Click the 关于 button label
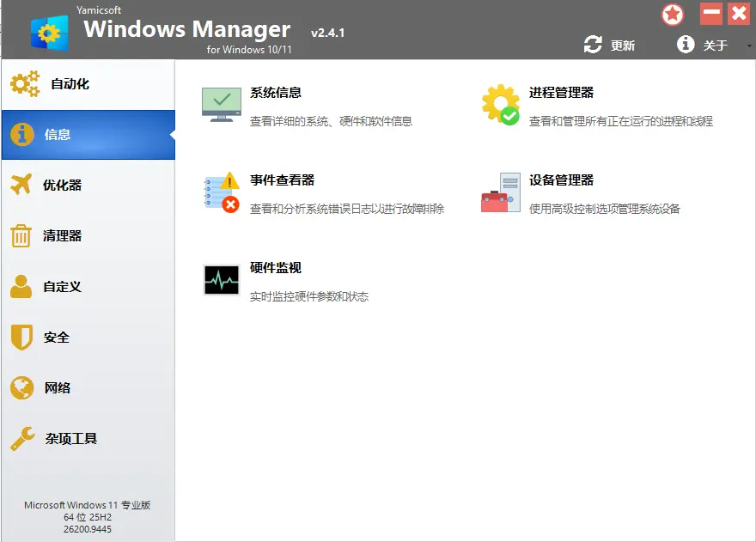This screenshot has width=756, height=542. pyautogui.click(x=715, y=46)
